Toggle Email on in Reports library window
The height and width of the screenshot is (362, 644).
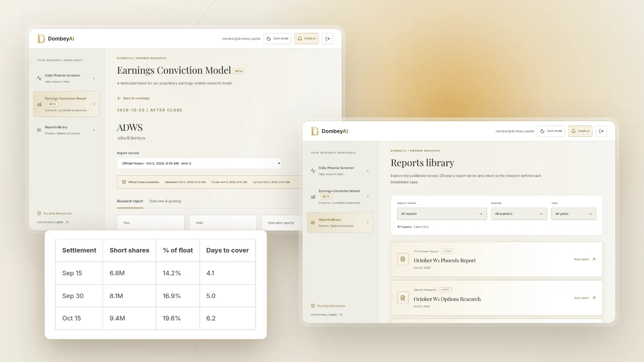580,131
